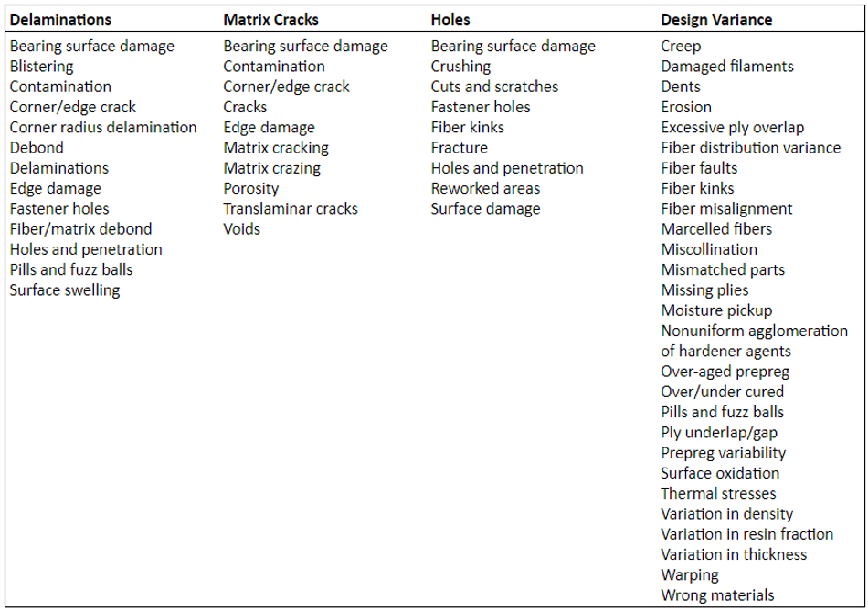Viewport: 868px width, 610px height.
Task: Select the Marcelled fibers entry
Action: tap(716, 229)
